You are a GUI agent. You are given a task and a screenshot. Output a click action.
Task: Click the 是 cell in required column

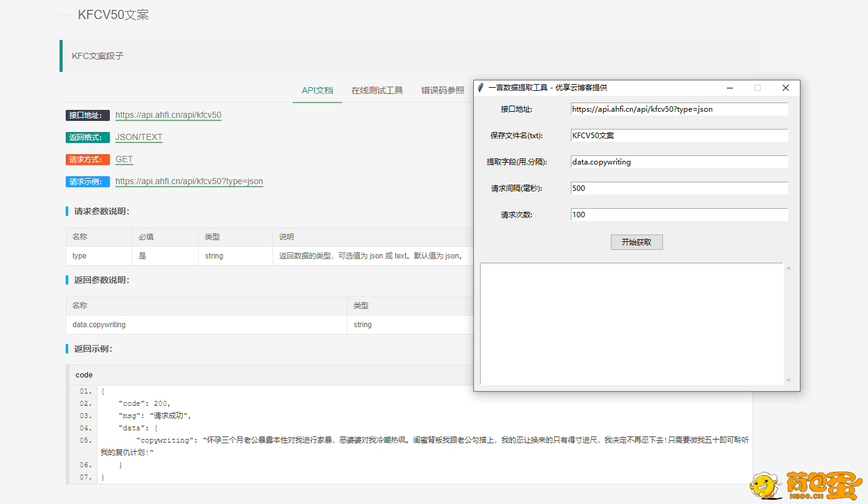click(165, 256)
